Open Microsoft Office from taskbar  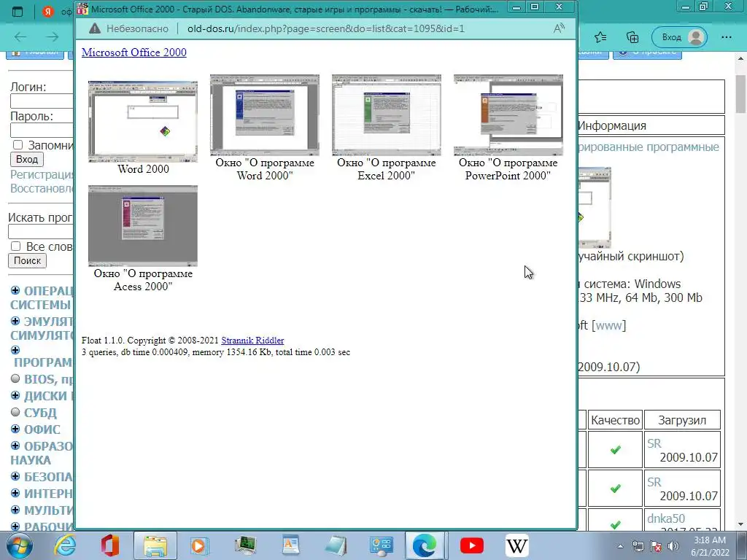click(109, 545)
